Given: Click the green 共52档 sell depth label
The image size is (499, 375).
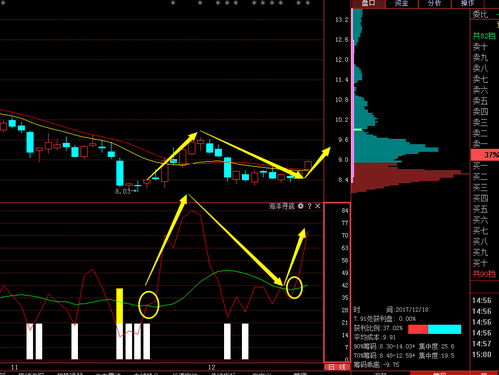Looking at the screenshot, I should point(484,36).
